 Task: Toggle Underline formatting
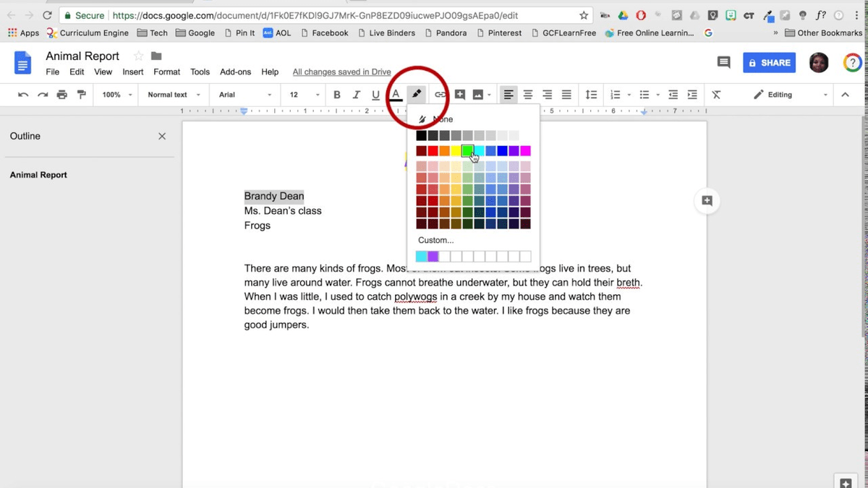[375, 95]
